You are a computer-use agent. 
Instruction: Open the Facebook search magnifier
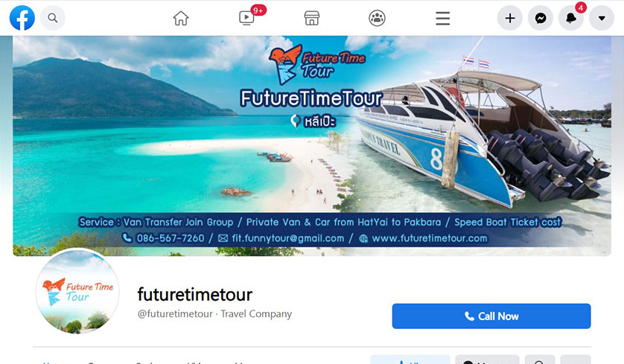53,18
